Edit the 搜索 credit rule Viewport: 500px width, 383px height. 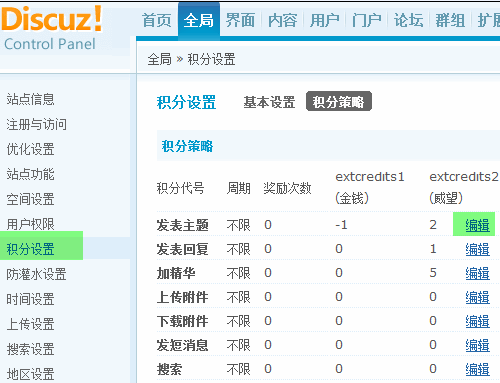(477, 369)
